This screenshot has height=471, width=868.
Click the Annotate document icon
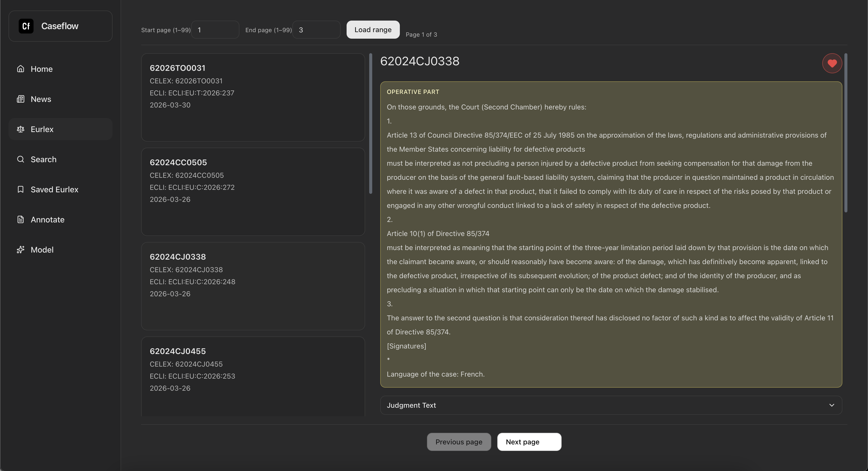[x=21, y=219]
